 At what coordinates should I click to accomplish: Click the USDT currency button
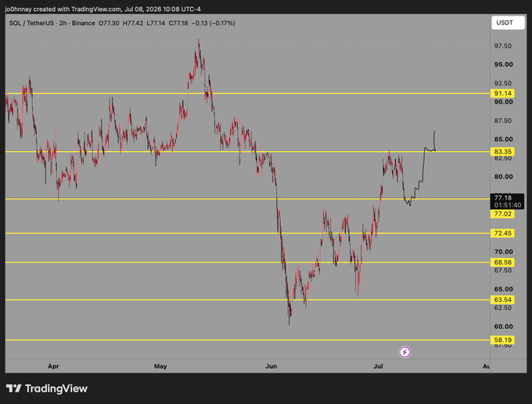coord(508,23)
